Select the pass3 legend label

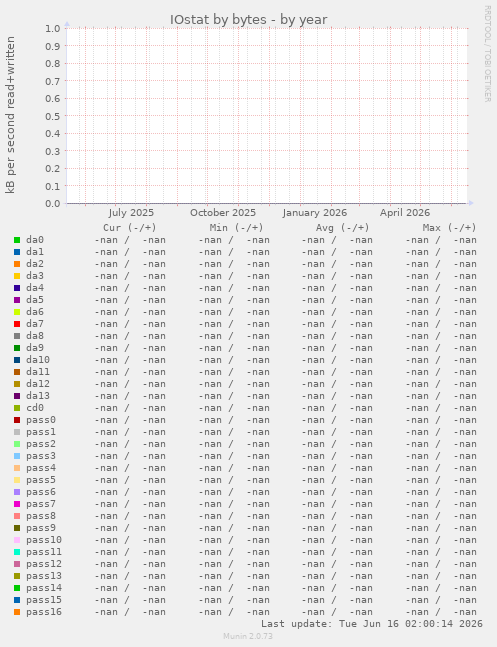tap(41, 456)
